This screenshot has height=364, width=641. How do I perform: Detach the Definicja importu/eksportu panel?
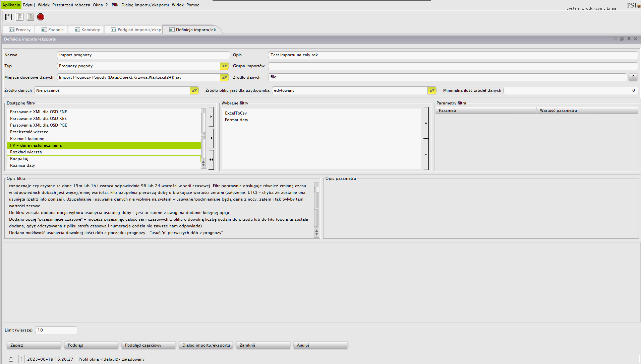622,39
